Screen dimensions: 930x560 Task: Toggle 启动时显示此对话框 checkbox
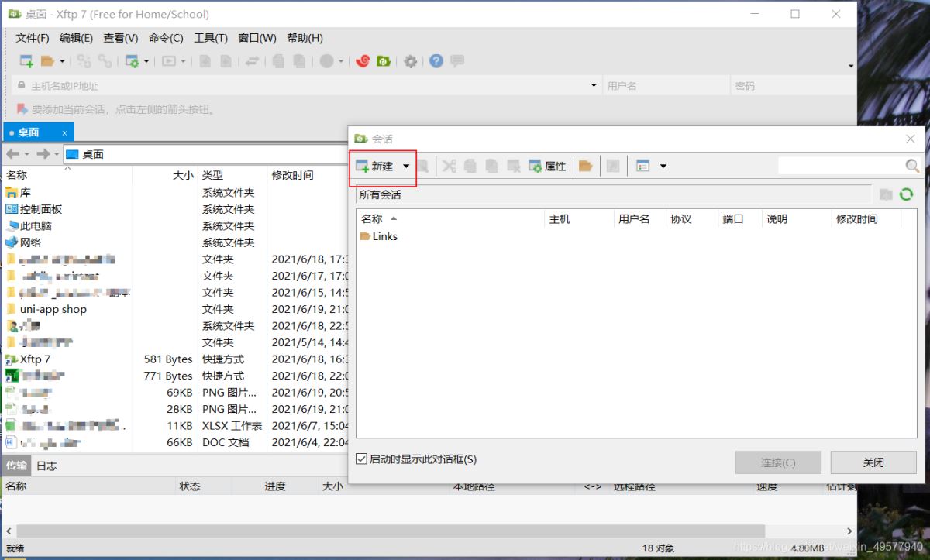pos(361,459)
